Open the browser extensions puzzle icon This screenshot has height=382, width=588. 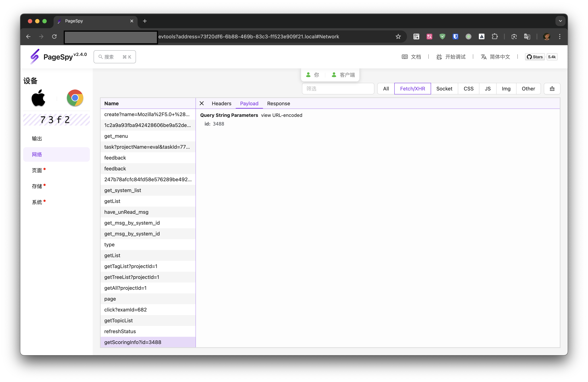pos(495,37)
